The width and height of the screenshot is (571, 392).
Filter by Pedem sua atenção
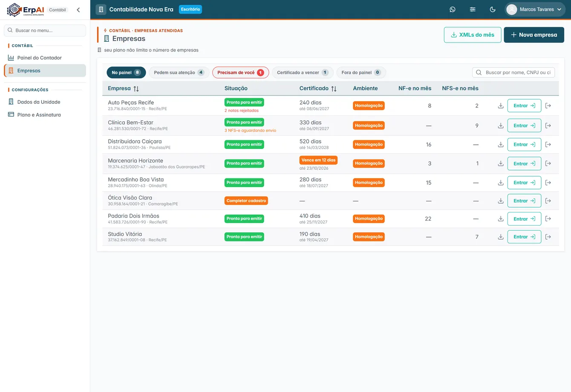179,73
